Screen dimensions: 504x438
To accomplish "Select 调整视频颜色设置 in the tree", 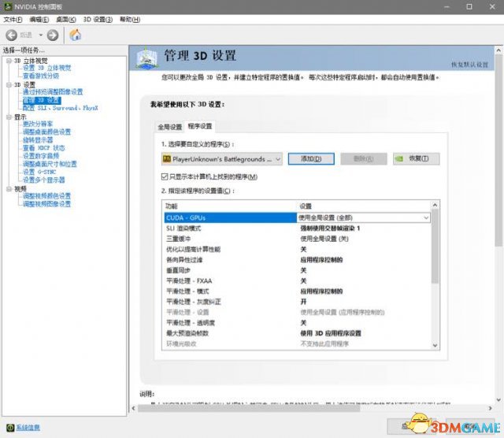I will click(46, 196).
